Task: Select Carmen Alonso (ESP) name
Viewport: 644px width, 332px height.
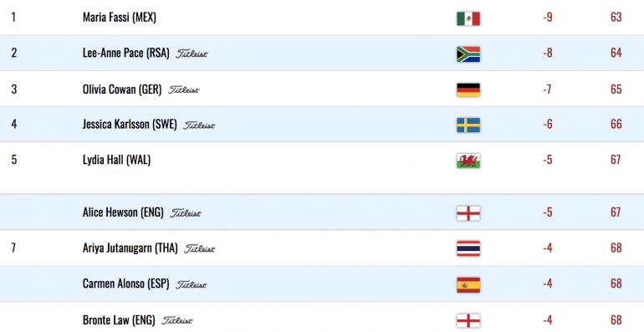Action: (126, 283)
